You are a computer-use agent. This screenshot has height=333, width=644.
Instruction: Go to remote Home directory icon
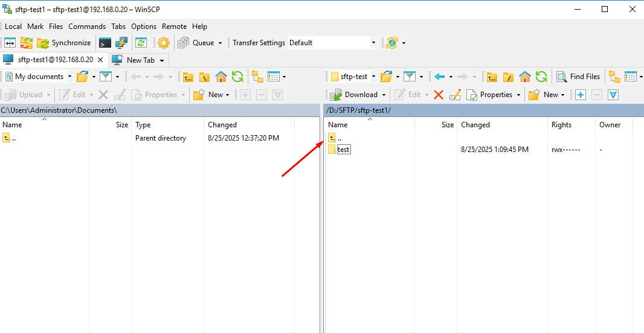525,76
